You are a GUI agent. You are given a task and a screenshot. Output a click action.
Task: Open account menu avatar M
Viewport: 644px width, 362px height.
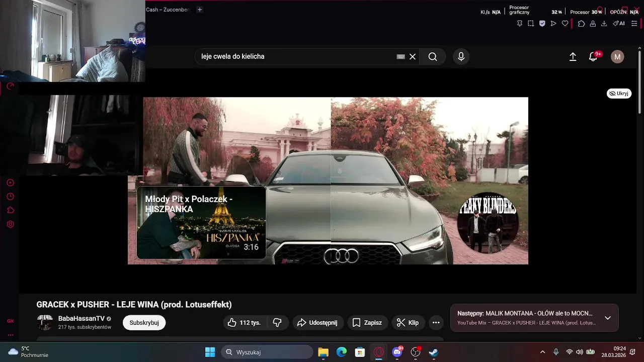617,57
